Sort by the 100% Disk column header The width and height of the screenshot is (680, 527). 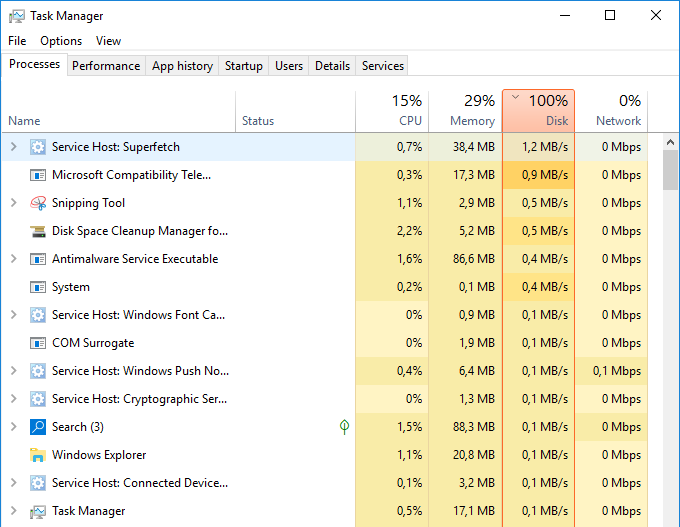click(539, 111)
